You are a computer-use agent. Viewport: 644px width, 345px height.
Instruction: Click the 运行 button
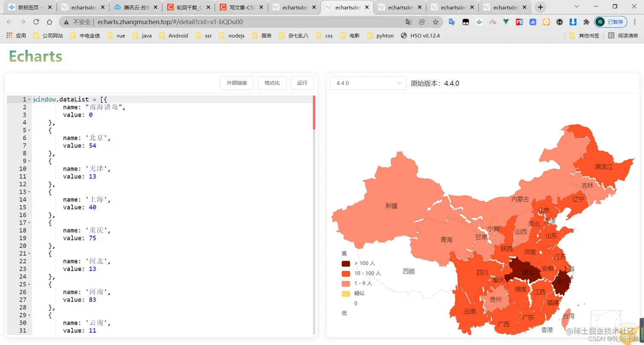click(x=302, y=83)
